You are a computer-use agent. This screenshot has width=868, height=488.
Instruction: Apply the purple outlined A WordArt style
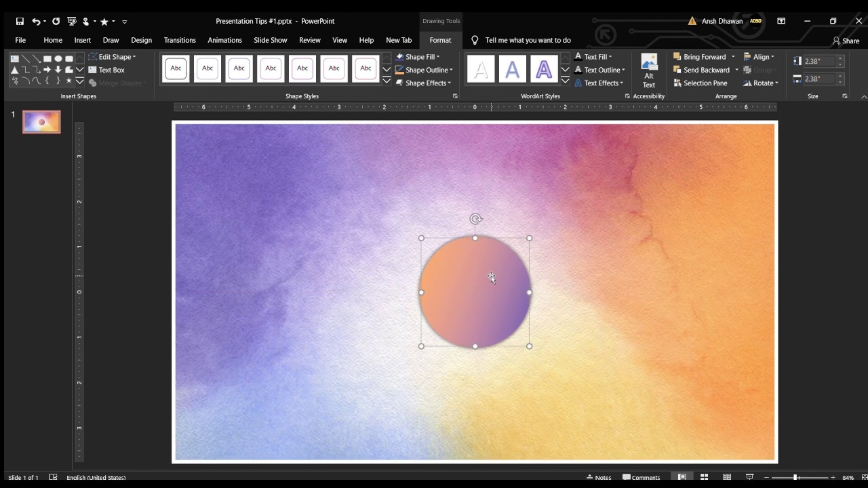click(x=543, y=69)
